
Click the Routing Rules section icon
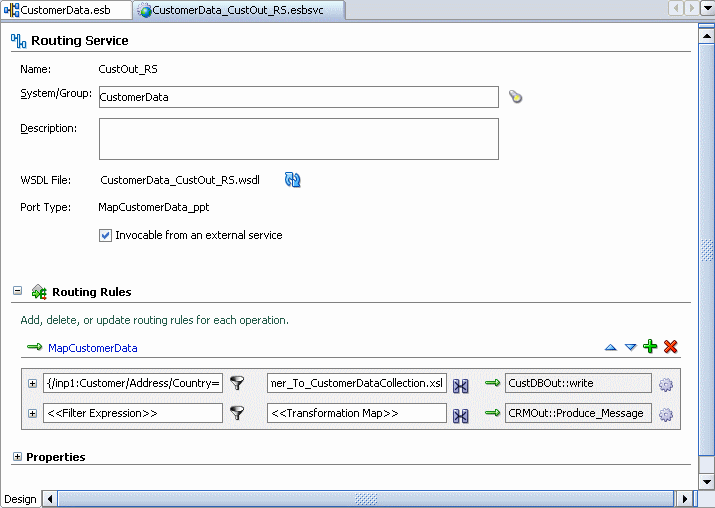[39, 292]
